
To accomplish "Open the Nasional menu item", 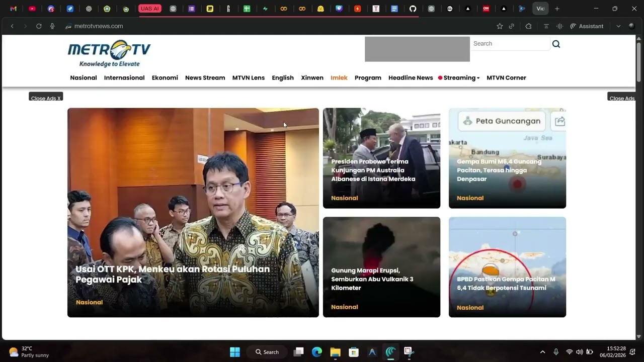I will tap(84, 78).
